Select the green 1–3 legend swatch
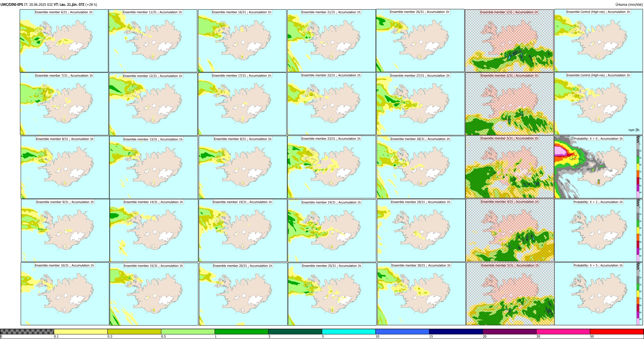The height and width of the screenshot is (339, 644). click(x=241, y=332)
